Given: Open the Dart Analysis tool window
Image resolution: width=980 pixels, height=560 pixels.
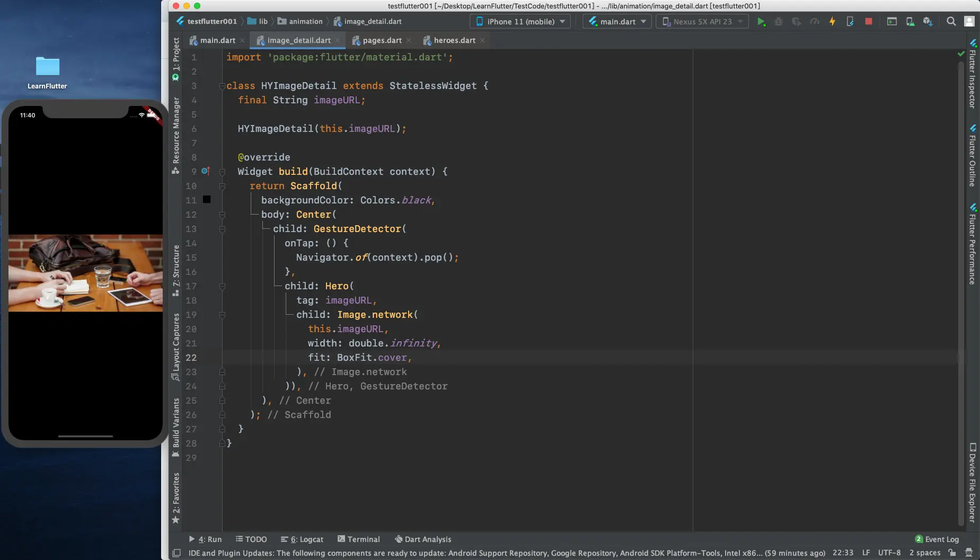Looking at the screenshot, I should 423,539.
